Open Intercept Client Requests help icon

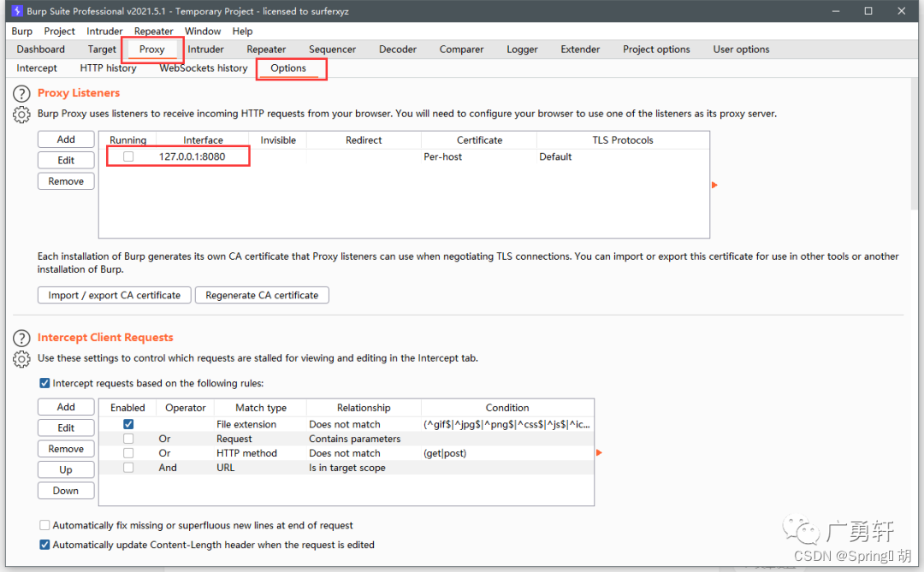[21, 338]
